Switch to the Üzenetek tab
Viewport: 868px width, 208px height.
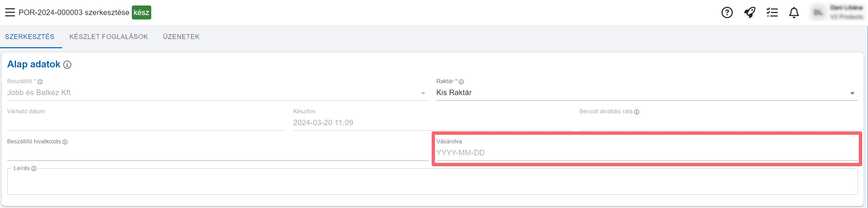coord(181,37)
